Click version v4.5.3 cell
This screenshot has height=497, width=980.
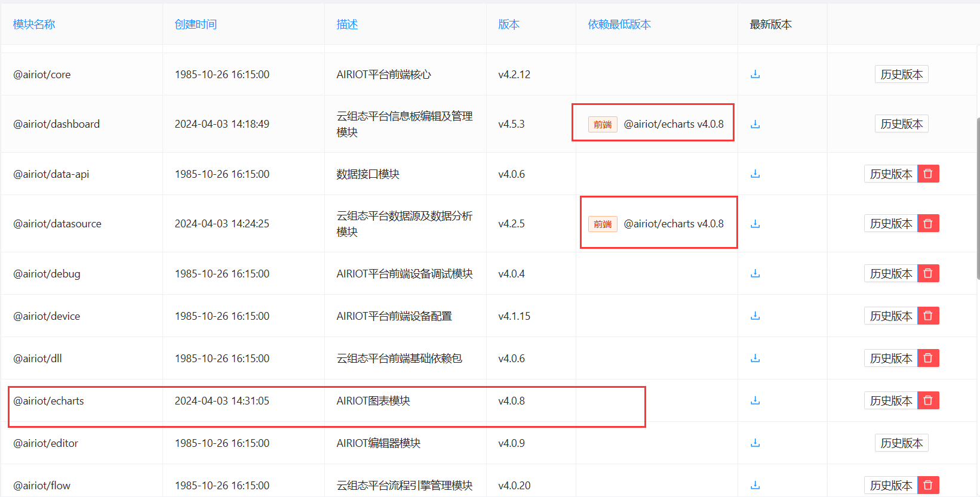[511, 124]
